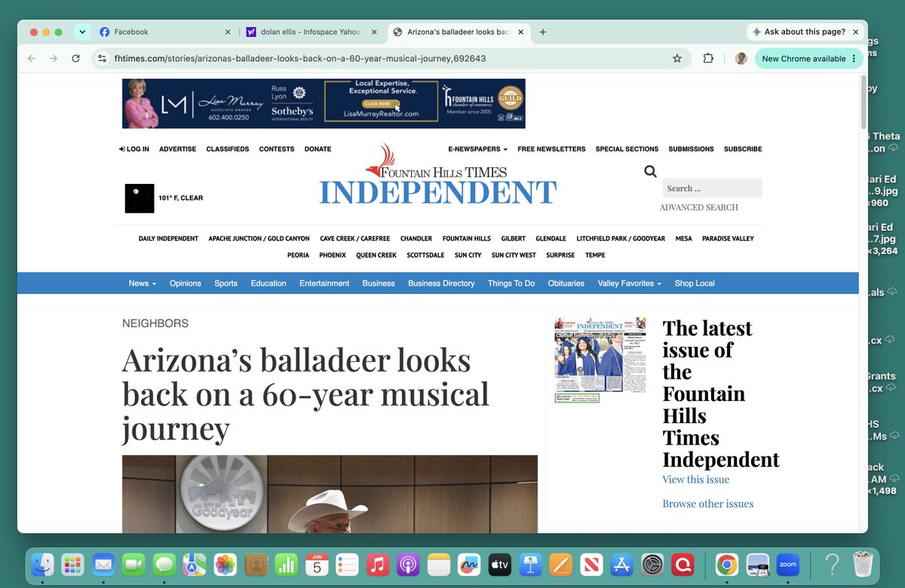
Task: Reload the current page
Action: point(75,58)
